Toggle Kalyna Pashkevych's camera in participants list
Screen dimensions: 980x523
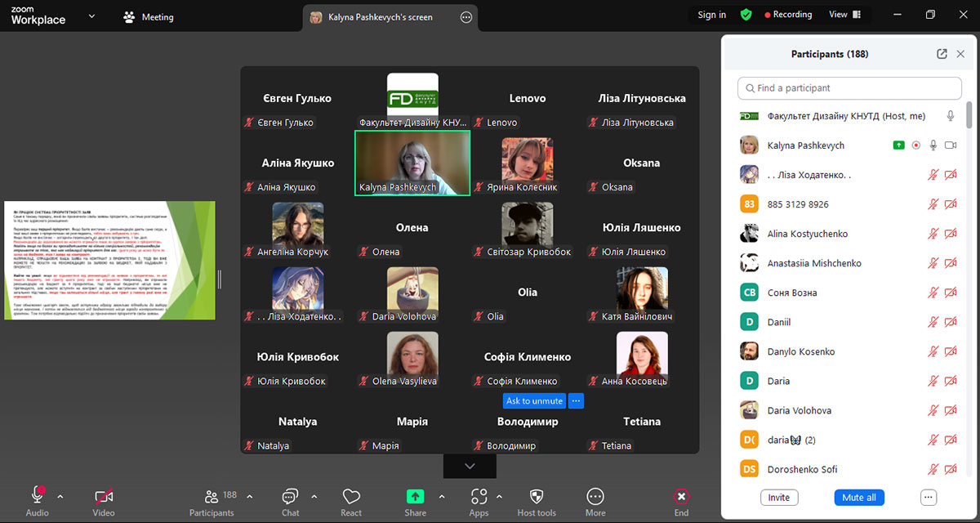(951, 145)
